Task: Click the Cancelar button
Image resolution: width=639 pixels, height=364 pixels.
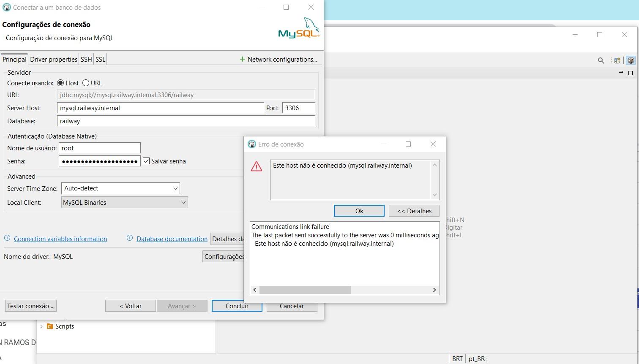Action: (x=292, y=306)
